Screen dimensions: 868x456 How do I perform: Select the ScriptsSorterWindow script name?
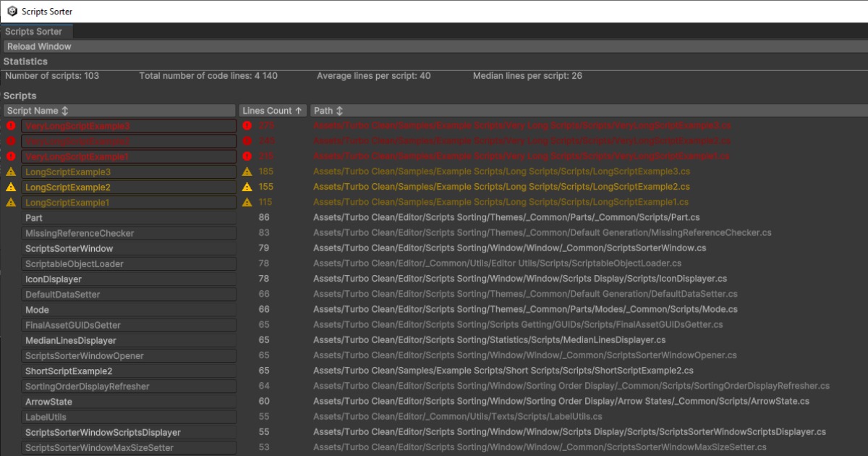pyautogui.click(x=69, y=248)
